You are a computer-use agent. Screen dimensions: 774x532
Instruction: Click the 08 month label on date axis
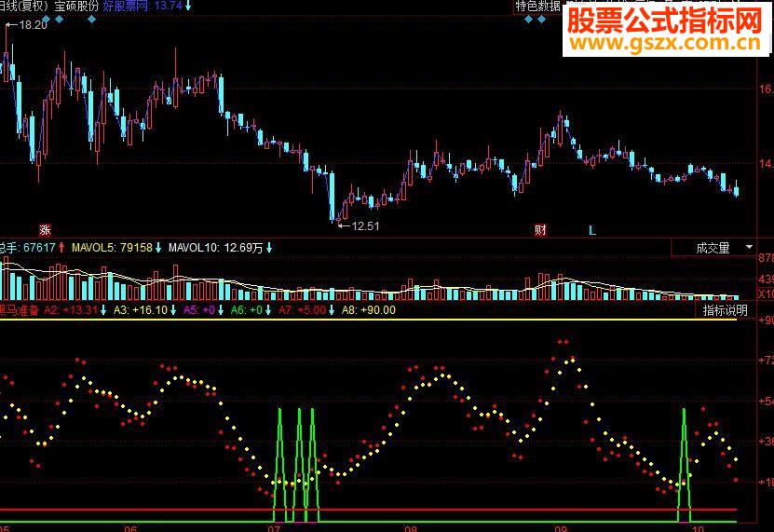411,528
